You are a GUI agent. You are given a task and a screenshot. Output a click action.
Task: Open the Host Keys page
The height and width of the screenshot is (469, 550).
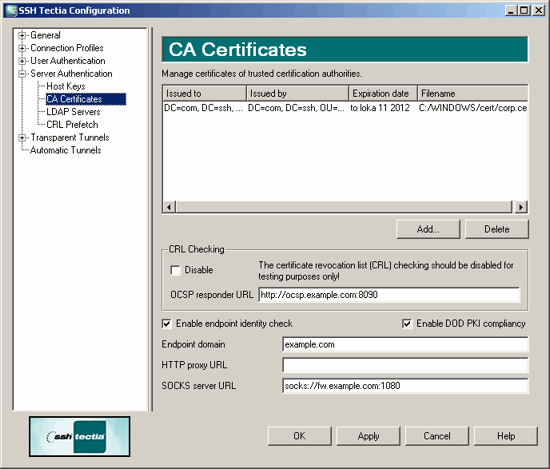click(x=66, y=86)
